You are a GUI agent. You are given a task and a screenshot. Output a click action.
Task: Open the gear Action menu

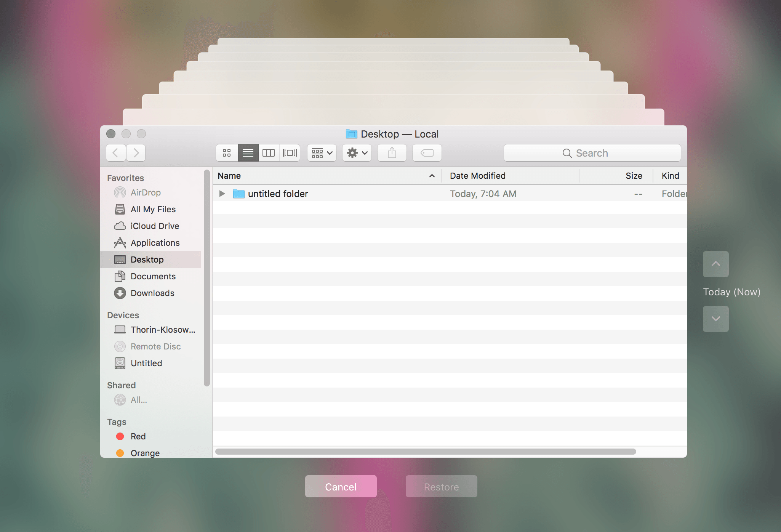click(357, 153)
